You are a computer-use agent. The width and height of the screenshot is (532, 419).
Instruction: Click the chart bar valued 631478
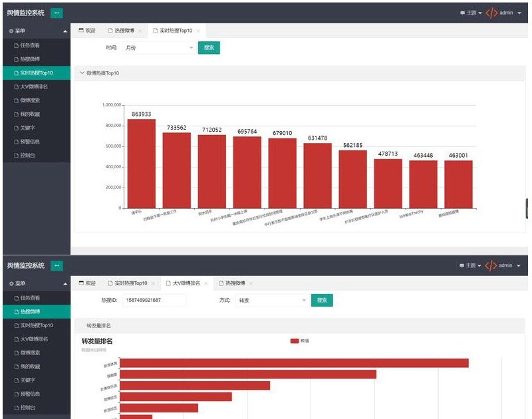[318, 176]
